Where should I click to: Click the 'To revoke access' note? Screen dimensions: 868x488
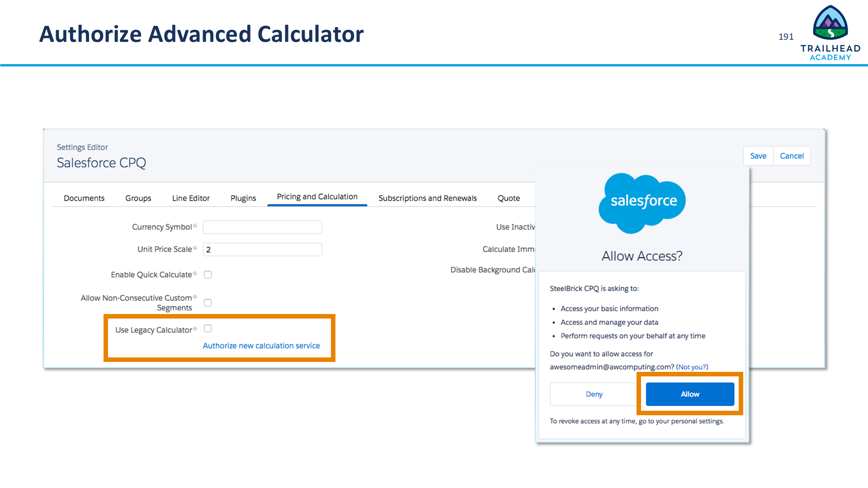click(637, 421)
